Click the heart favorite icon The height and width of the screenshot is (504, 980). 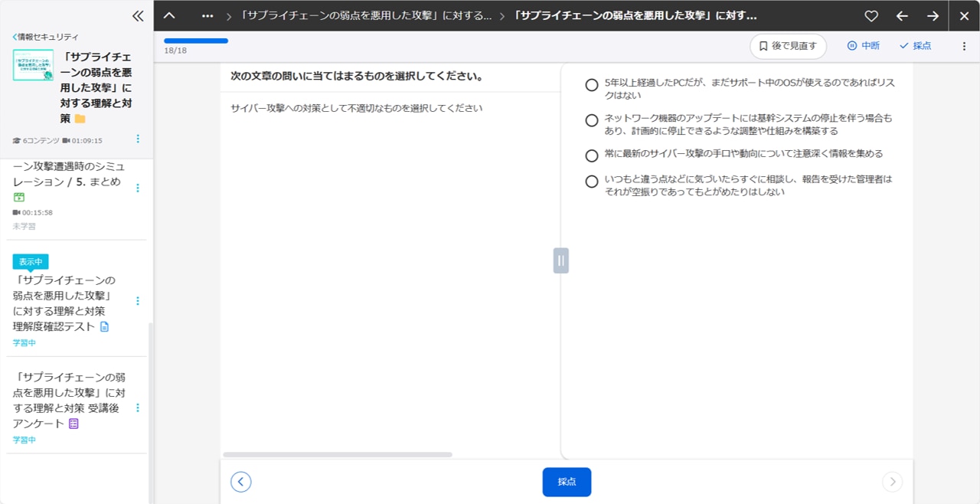(871, 16)
